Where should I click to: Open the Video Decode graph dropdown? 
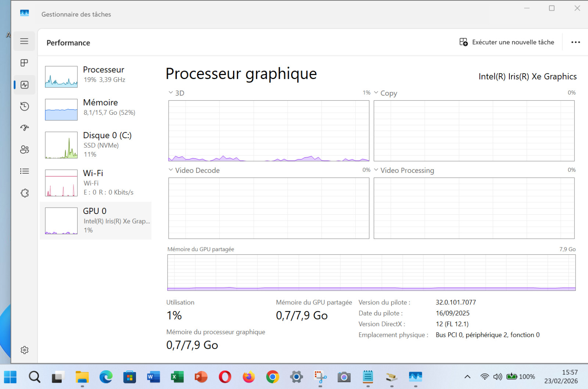click(x=171, y=170)
